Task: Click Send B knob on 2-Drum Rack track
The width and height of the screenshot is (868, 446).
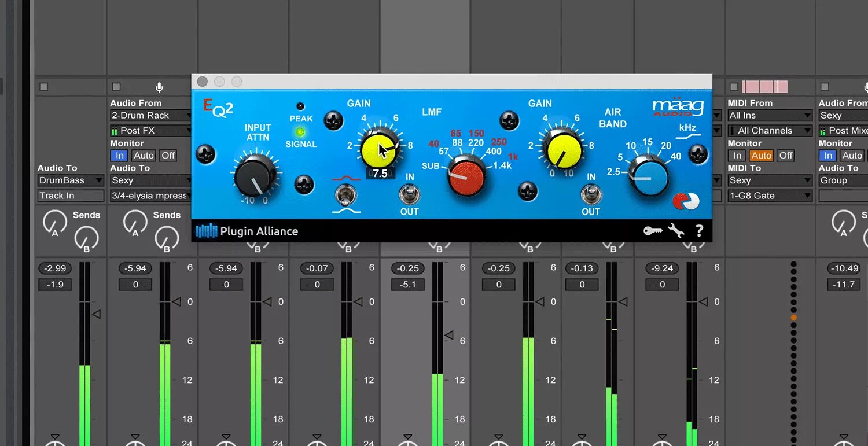Action: (x=167, y=238)
